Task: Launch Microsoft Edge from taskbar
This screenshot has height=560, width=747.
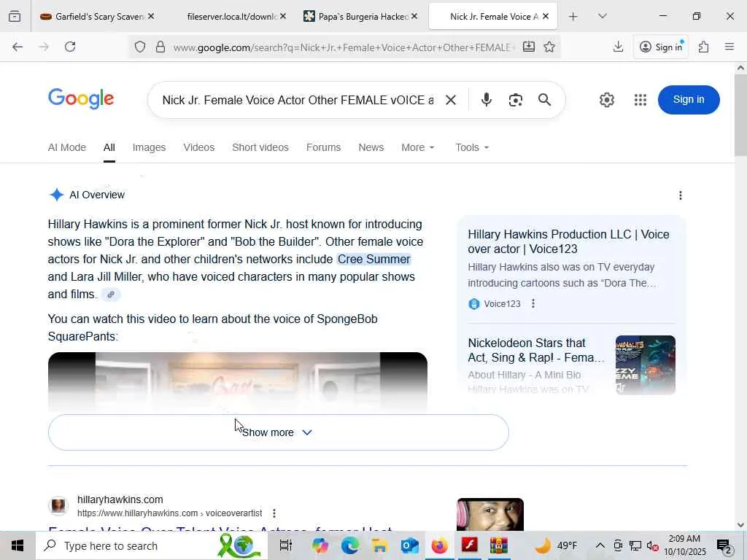Action: click(349, 545)
